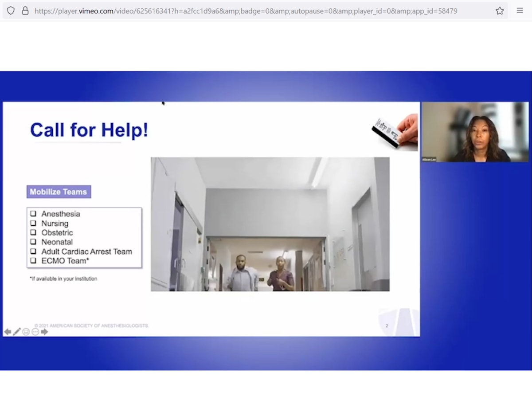Check the ECMO Team checkbox
Image resolution: width=532 pixels, height=420 pixels.
point(33,261)
